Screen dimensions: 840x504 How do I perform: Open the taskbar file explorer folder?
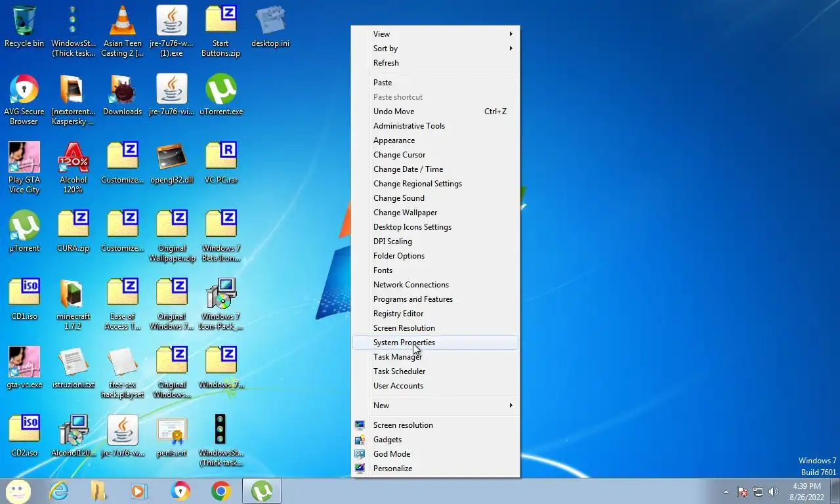tap(99, 491)
